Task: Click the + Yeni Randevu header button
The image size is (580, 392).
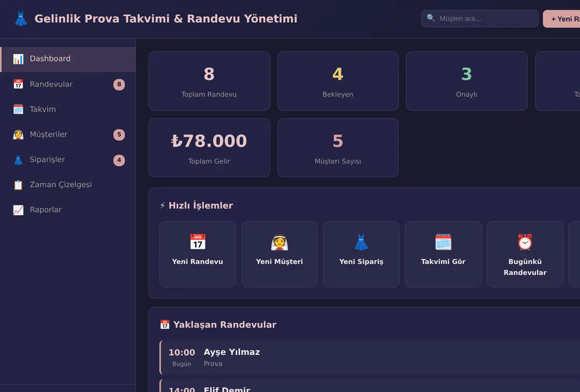Action: [x=562, y=19]
